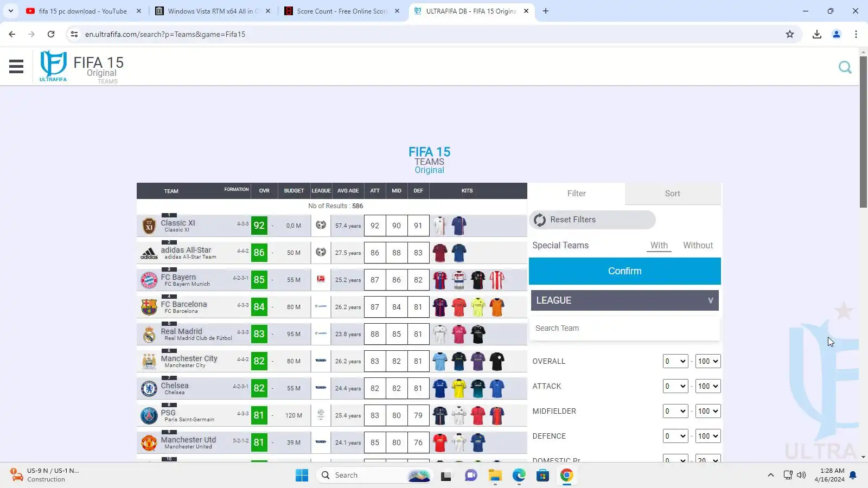
Task: Go back to the previous page
Action: coord(12,34)
